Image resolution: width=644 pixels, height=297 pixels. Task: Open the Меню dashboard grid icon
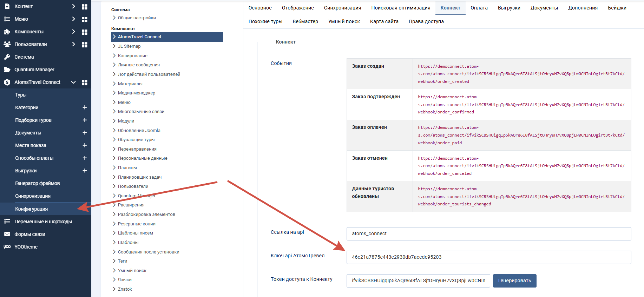point(85,19)
